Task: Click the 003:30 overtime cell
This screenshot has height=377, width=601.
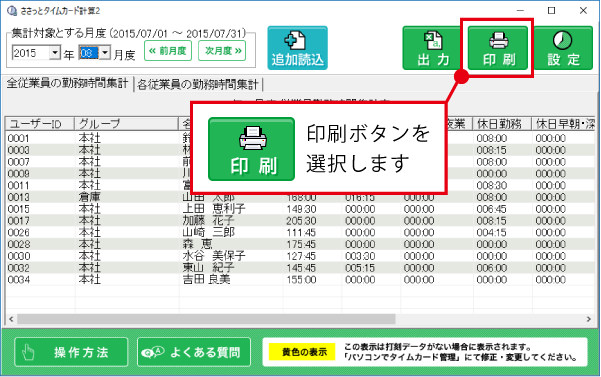Action: (360, 256)
